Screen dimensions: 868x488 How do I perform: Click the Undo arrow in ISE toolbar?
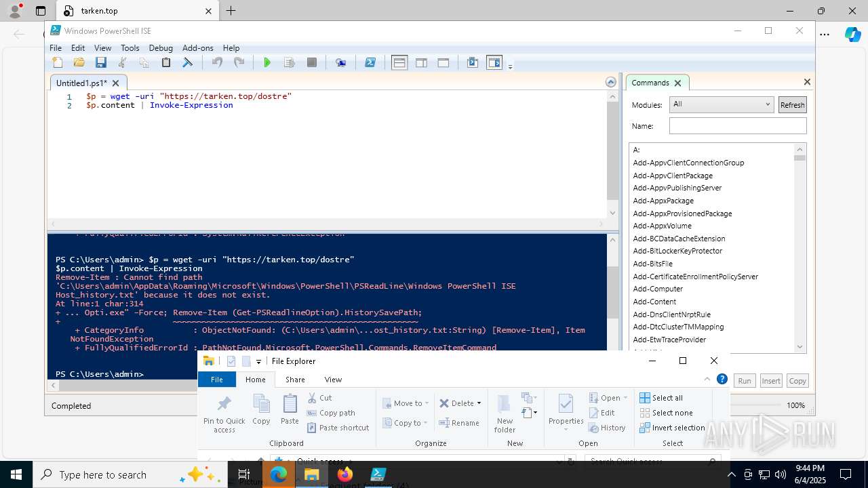(x=217, y=62)
